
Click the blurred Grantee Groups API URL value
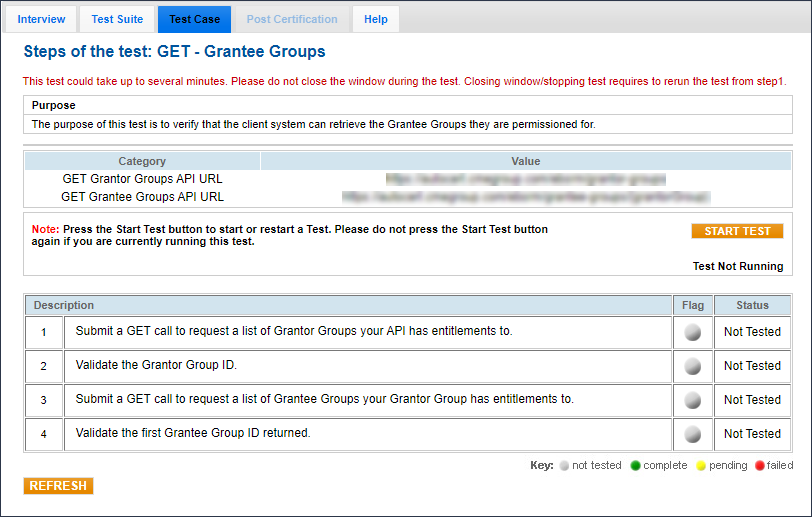point(525,197)
